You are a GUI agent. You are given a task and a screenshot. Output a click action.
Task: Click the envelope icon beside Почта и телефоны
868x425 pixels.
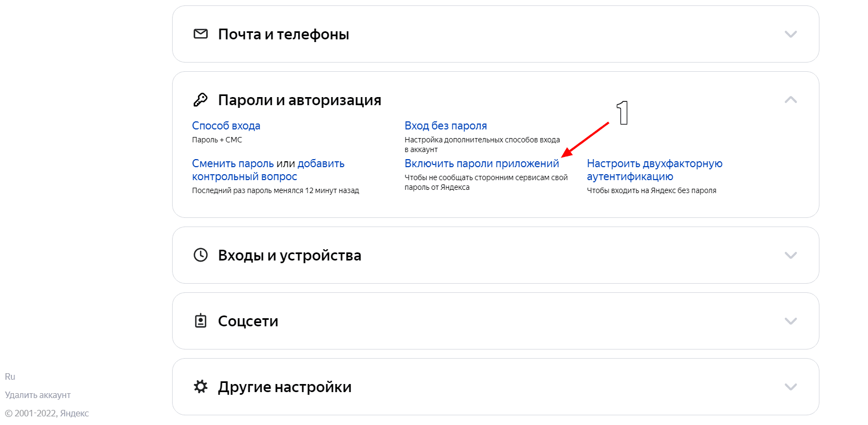point(200,34)
